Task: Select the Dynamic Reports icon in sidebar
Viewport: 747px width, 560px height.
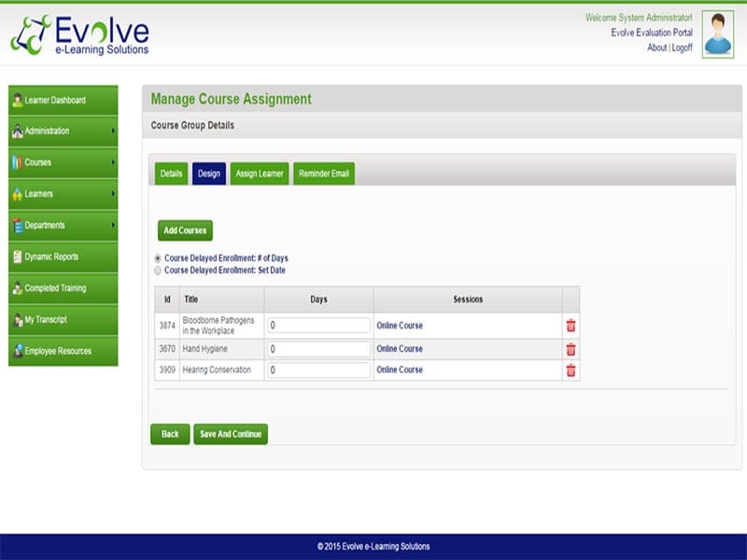Action: [17, 257]
